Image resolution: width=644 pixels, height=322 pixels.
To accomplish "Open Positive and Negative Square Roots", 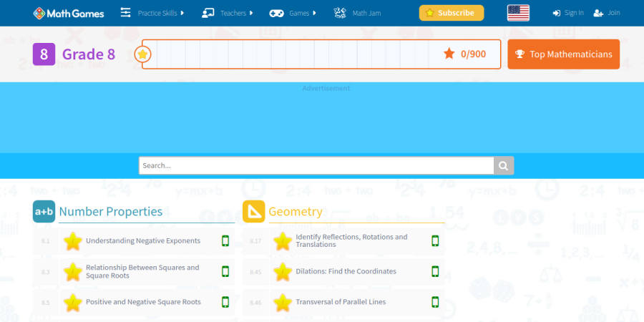I will 143,302.
